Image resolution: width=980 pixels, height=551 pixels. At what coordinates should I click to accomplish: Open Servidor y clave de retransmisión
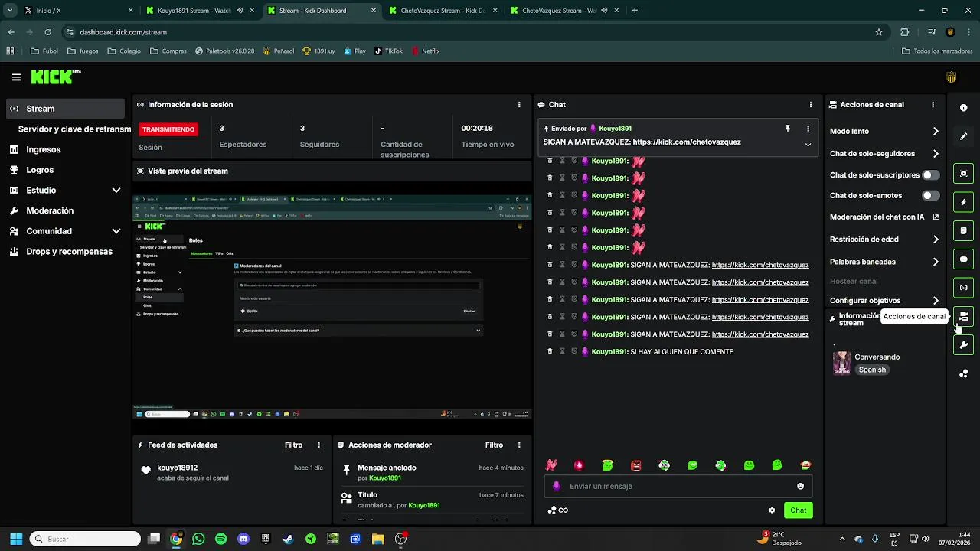coord(74,129)
